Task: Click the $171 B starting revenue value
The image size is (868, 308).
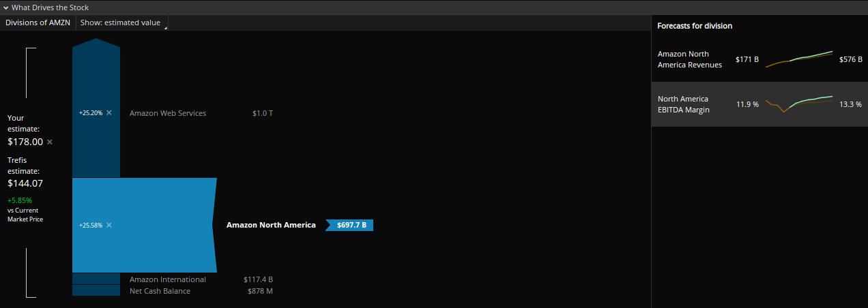Action: pos(747,59)
